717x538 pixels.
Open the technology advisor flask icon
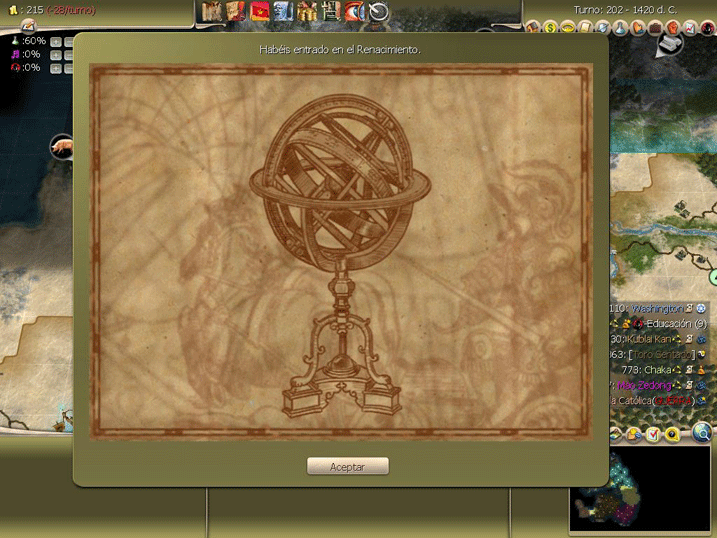pyautogui.click(x=618, y=27)
